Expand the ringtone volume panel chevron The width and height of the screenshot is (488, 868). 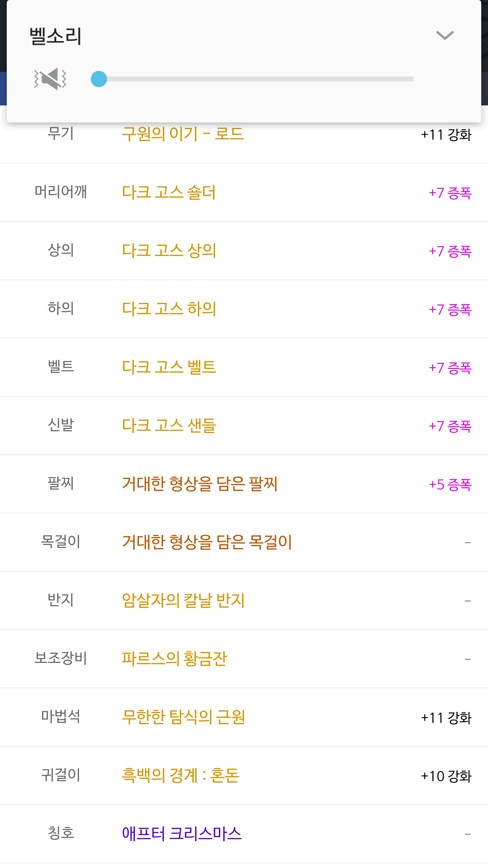coord(445,35)
